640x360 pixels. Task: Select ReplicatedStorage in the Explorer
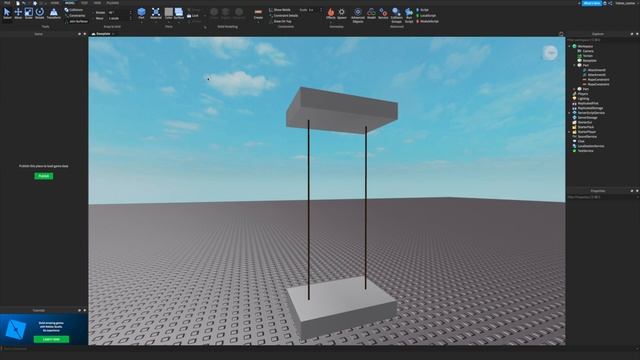[590, 108]
